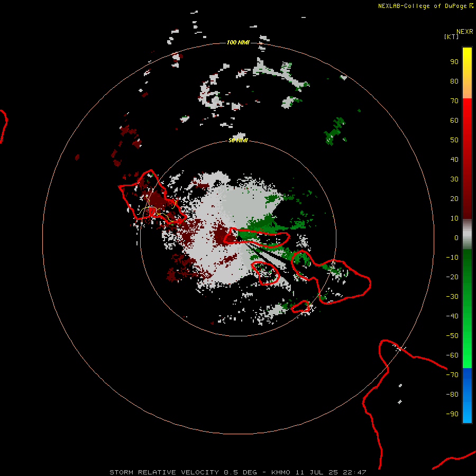Click the -70 value on the velocity scale
The width and height of the screenshot is (476, 476).
(452, 375)
